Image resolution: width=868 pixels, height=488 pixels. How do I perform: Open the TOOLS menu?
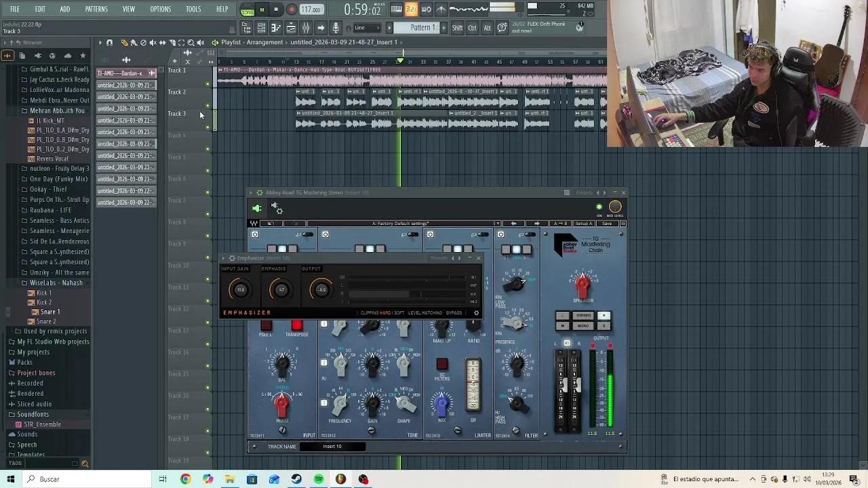193,9
